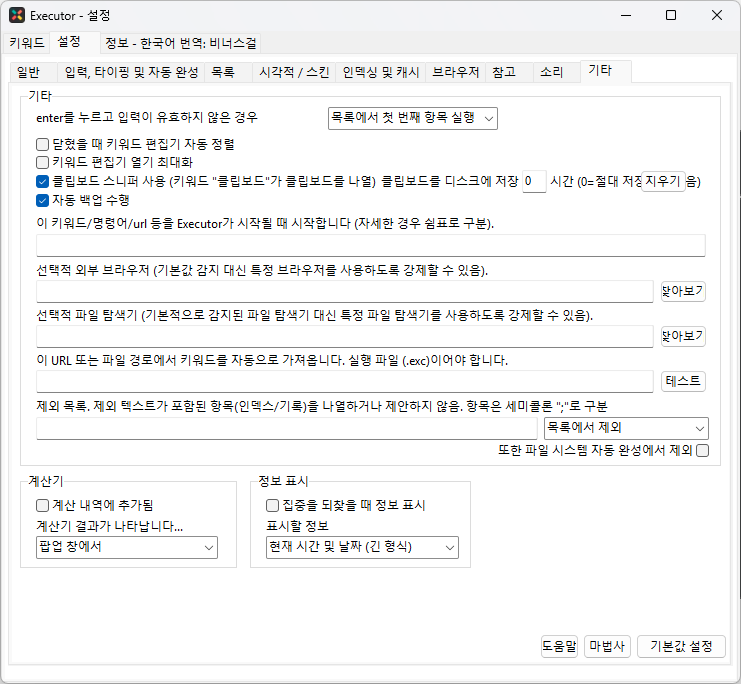
Task: Expand 현재 시간 및 날짜 (긴 형식) dropdown
Action: [x=362, y=547]
